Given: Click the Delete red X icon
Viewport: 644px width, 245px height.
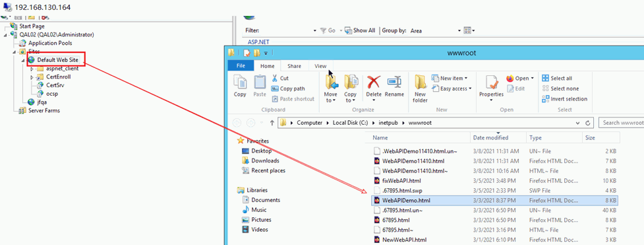Looking at the screenshot, I should pos(374,83).
